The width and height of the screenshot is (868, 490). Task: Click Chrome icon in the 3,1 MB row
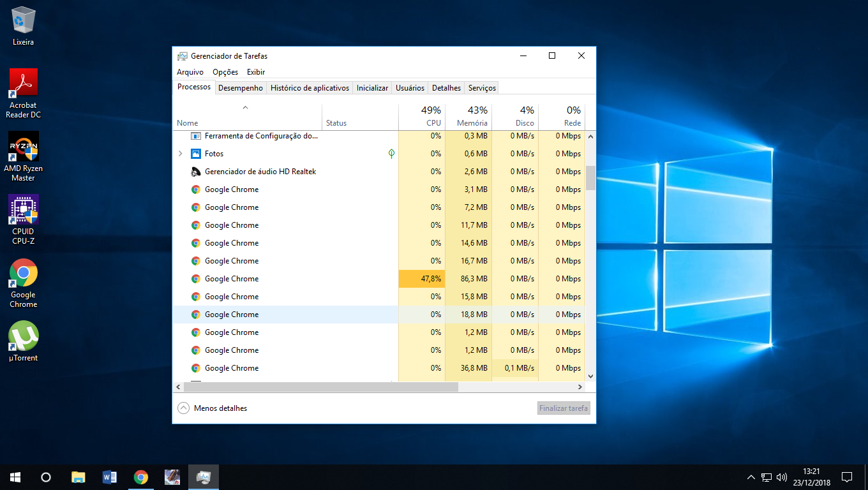196,189
